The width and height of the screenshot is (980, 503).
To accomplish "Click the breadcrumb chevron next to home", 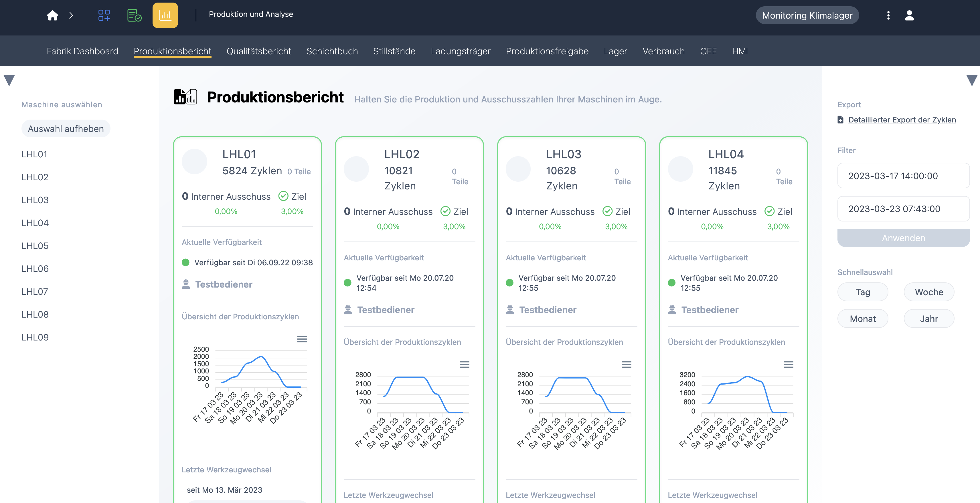I will click(71, 15).
